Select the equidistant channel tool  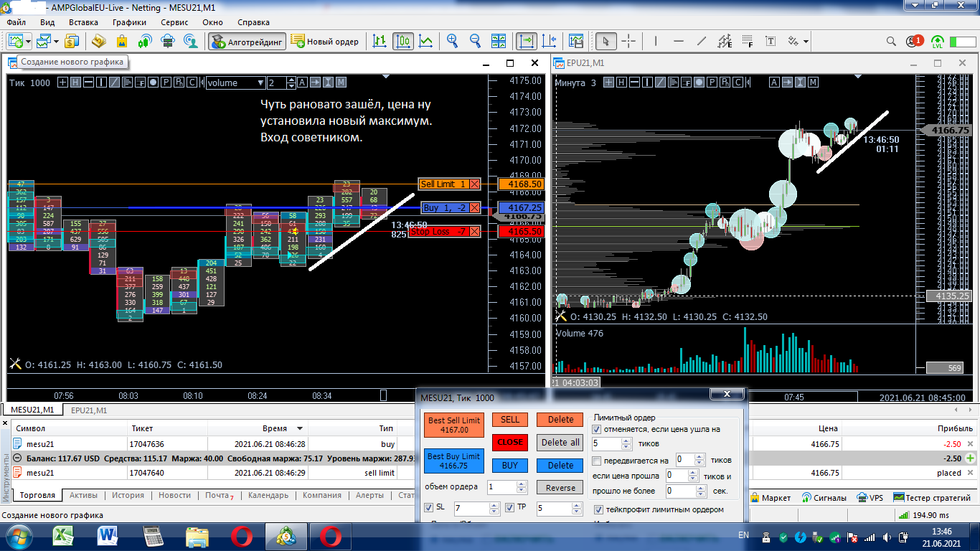pyautogui.click(x=725, y=41)
